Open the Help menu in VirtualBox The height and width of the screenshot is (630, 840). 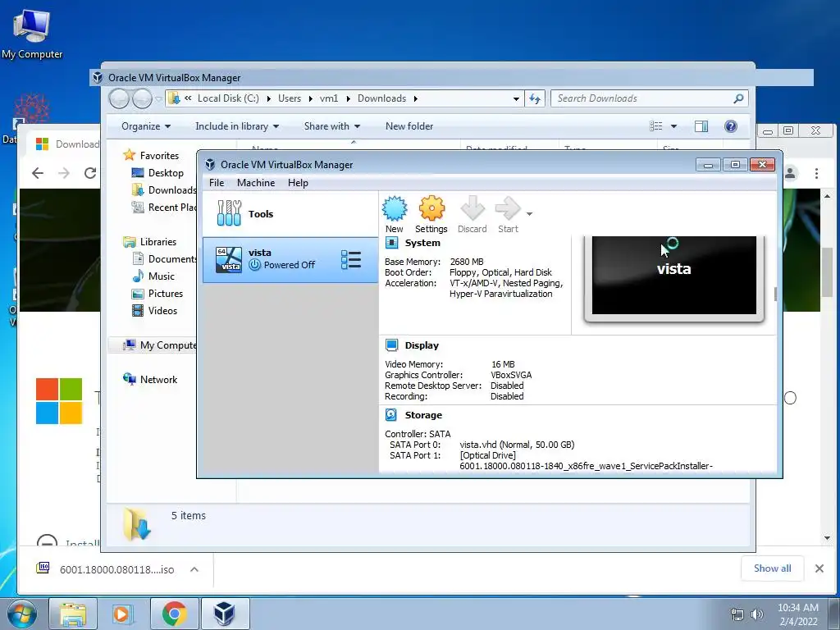point(298,183)
